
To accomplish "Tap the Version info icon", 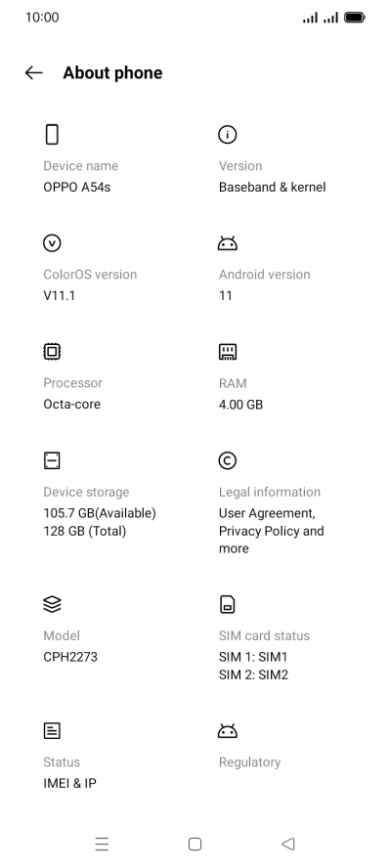I will click(x=228, y=135).
